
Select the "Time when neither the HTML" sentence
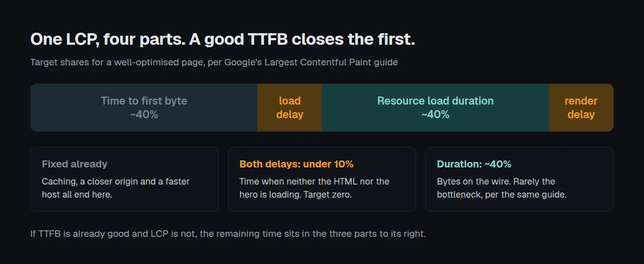[x=314, y=188]
